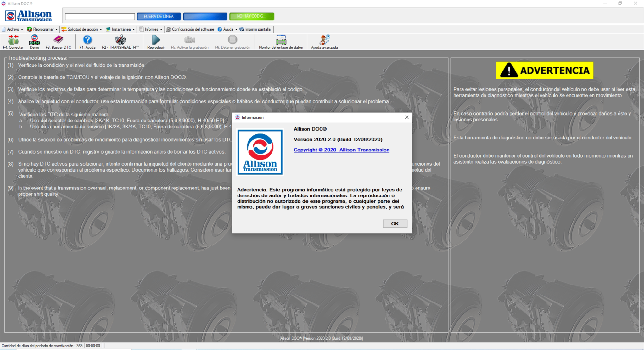The image size is (644, 350).
Task: Open Copyright © 2020 Allison Transmission link
Action: point(341,150)
